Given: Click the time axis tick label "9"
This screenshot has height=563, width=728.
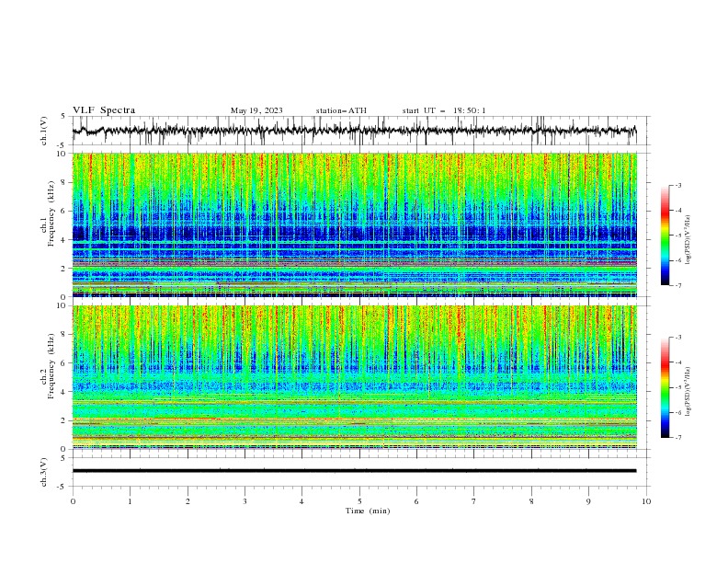Looking at the screenshot, I should (x=588, y=501).
